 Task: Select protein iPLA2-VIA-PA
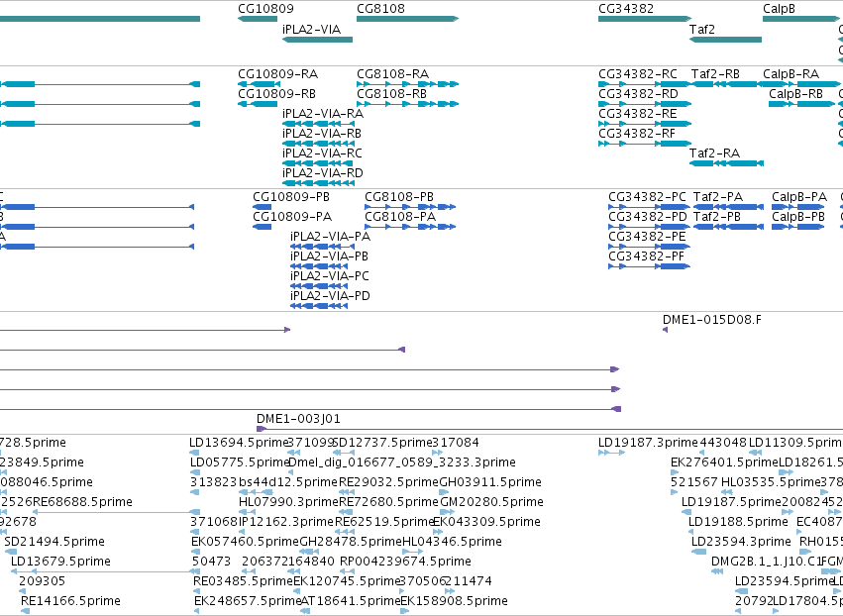(330, 237)
